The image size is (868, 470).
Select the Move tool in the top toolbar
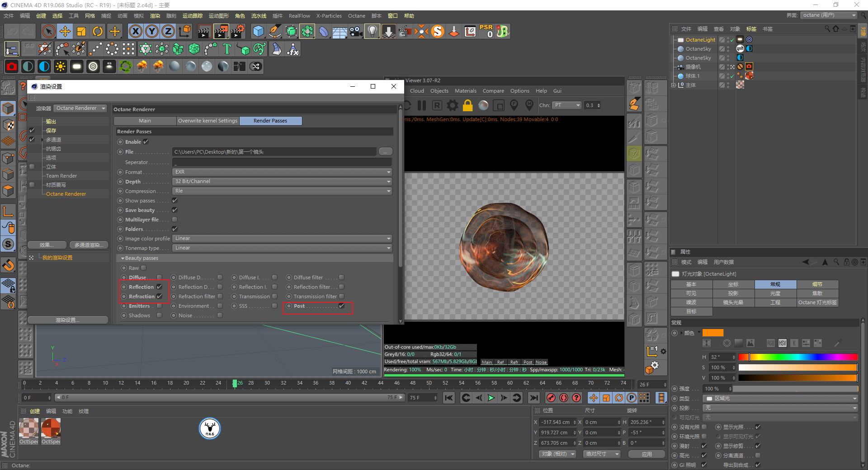[65, 31]
